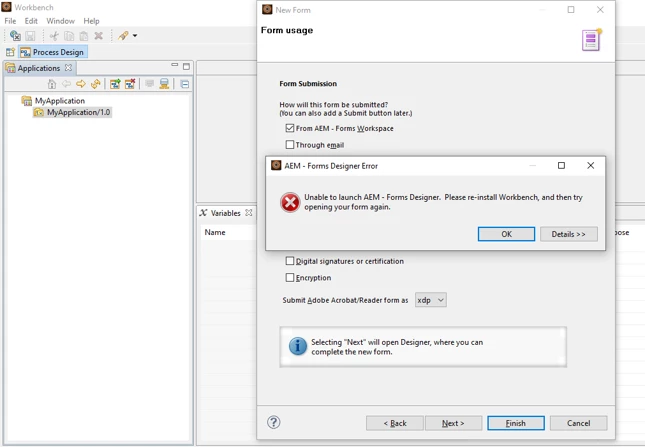Click the Refresh arrows icon in Applications toolbar
Viewport: 645px width, 447px height.
pos(95,84)
